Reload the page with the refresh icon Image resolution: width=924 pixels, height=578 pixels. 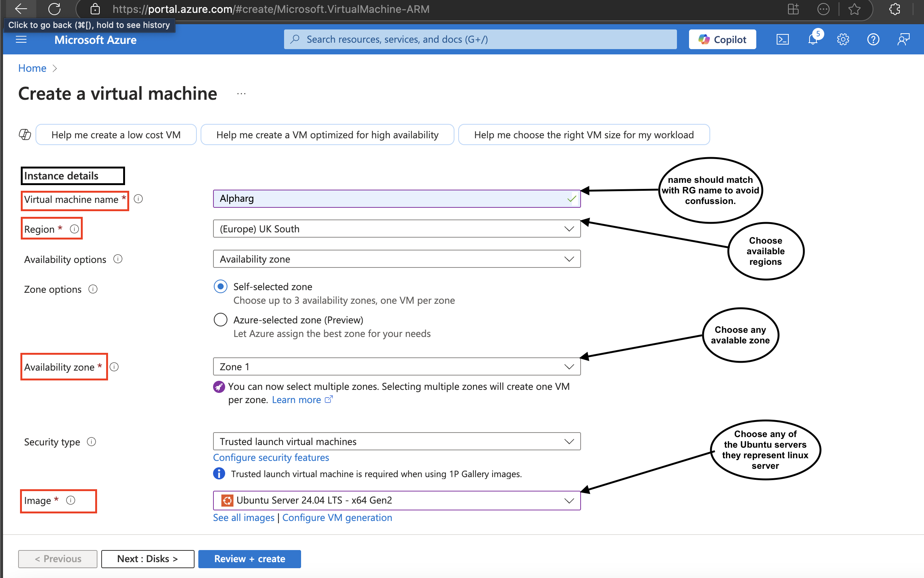click(55, 9)
